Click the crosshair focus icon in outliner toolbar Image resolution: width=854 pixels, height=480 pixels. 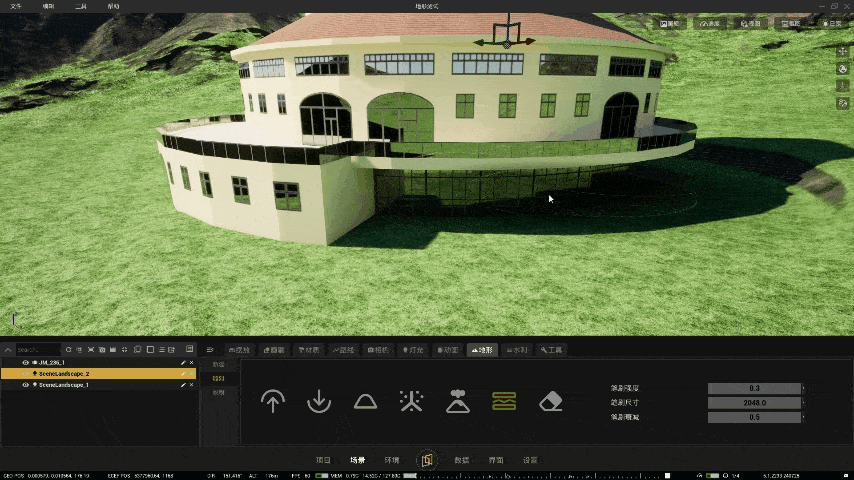[x=125, y=349]
